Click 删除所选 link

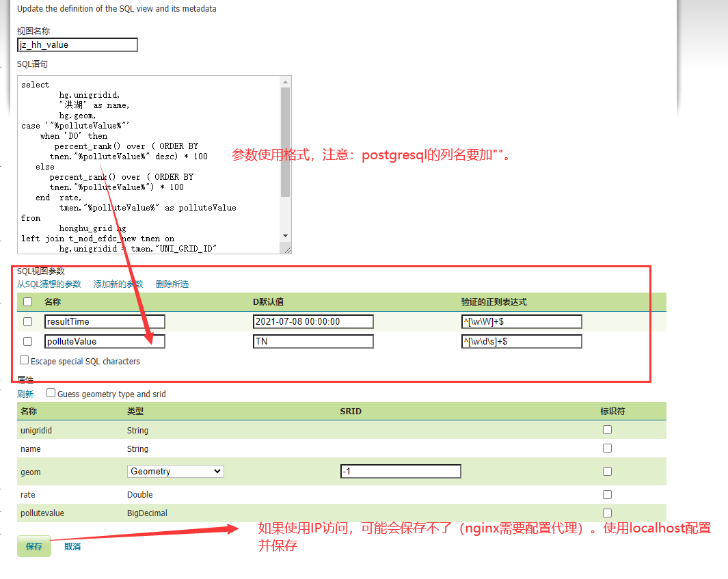pyautogui.click(x=172, y=284)
